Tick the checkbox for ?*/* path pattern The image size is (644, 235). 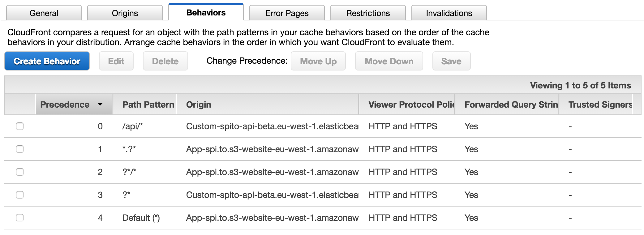coord(20,172)
